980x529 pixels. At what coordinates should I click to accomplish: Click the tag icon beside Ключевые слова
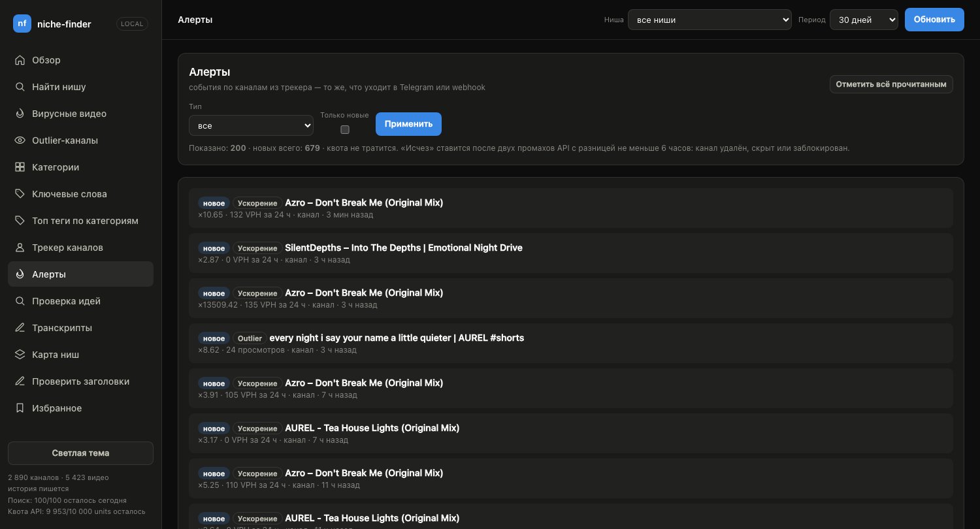20,194
